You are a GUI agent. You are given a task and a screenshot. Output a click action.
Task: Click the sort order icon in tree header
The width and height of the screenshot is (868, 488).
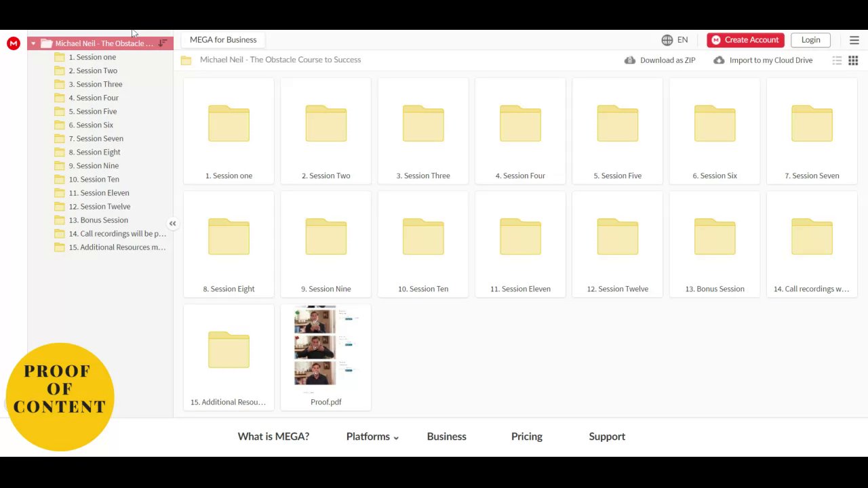pos(163,43)
